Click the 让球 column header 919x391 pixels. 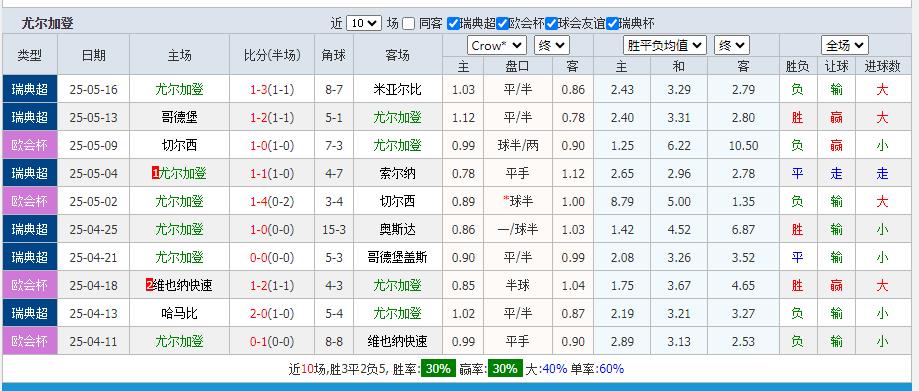pyautogui.click(x=836, y=67)
